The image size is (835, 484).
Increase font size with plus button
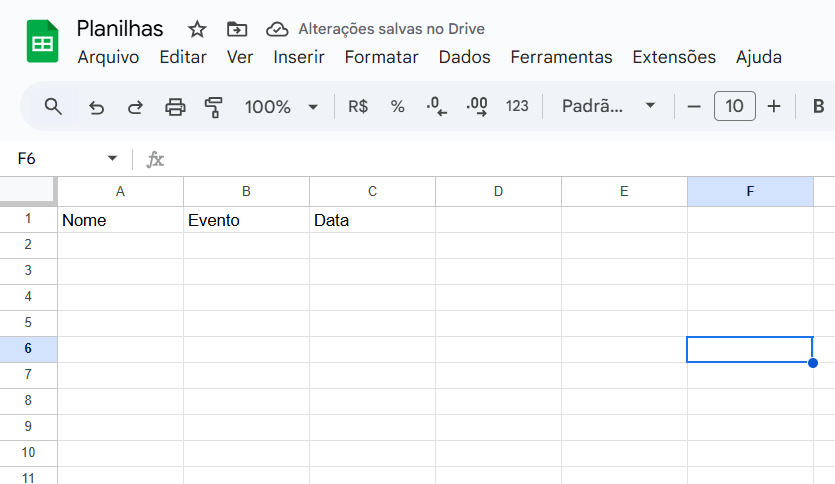773,106
